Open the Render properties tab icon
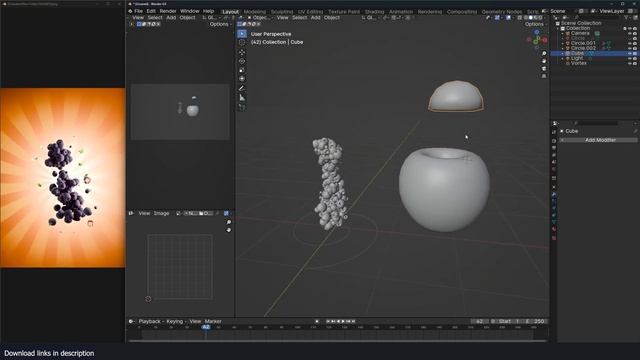Screen dimensions: 640x360 click(554, 140)
